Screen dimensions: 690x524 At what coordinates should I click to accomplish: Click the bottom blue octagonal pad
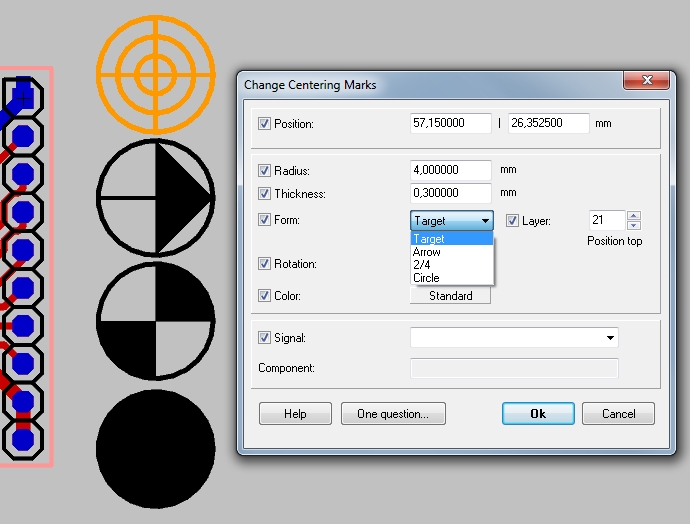24,438
